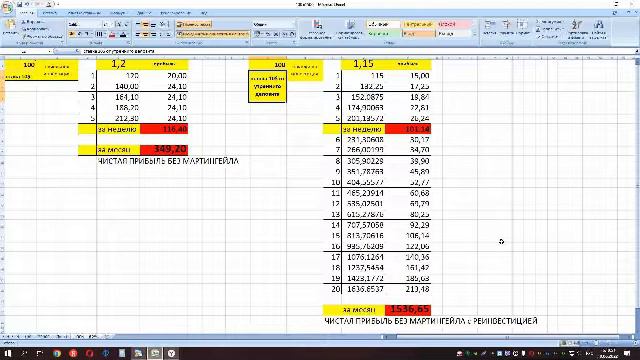Toggle Top vertical alignment
This screenshot has height=360, width=640.
[x=138, y=24]
